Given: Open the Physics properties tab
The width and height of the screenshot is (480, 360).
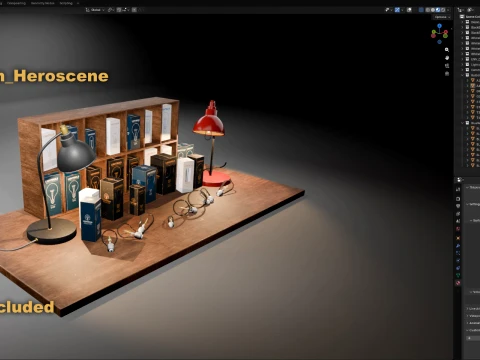Looking at the screenshot, I should pos(458,260).
